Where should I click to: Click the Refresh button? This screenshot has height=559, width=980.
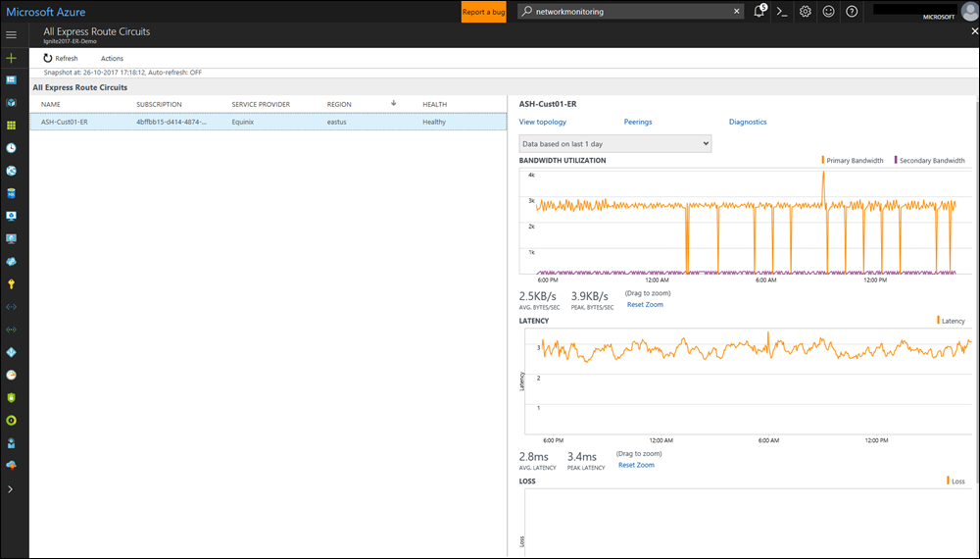[x=60, y=59]
